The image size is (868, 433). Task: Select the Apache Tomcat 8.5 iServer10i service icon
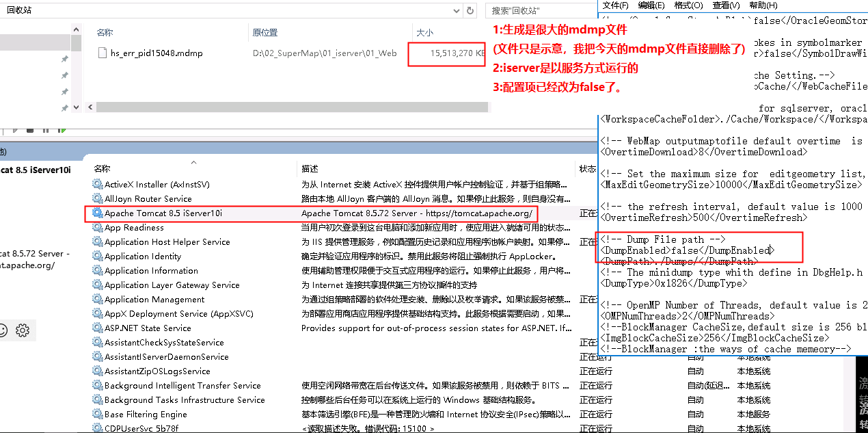pyautogui.click(x=98, y=213)
